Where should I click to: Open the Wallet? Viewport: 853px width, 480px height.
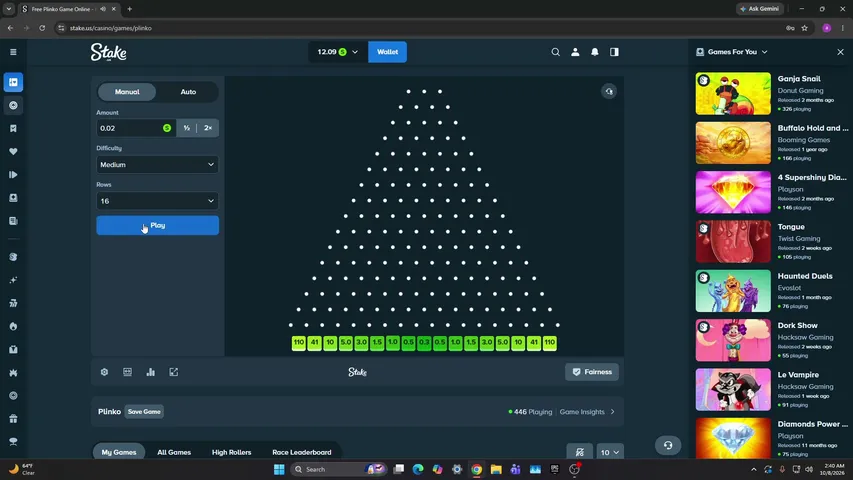pyautogui.click(x=387, y=52)
